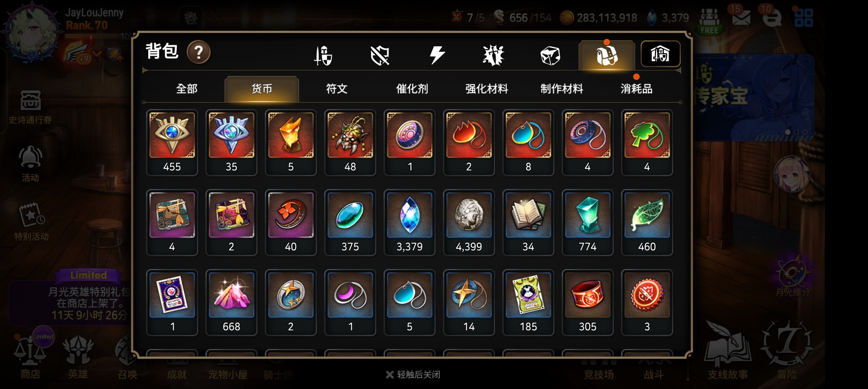Screen dimensions: 868x389
Task: Select the lightning bolt category icon
Action: pos(437,55)
